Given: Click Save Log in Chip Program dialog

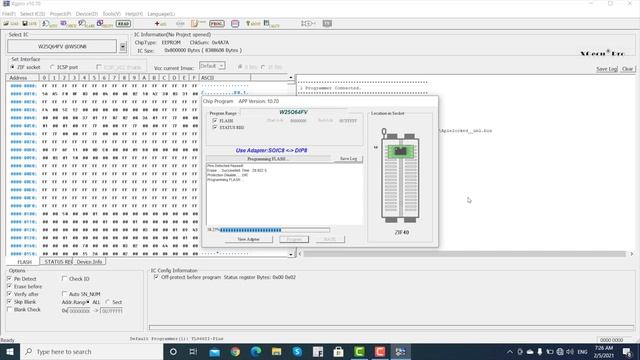Looking at the screenshot, I should tap(348, 158).
